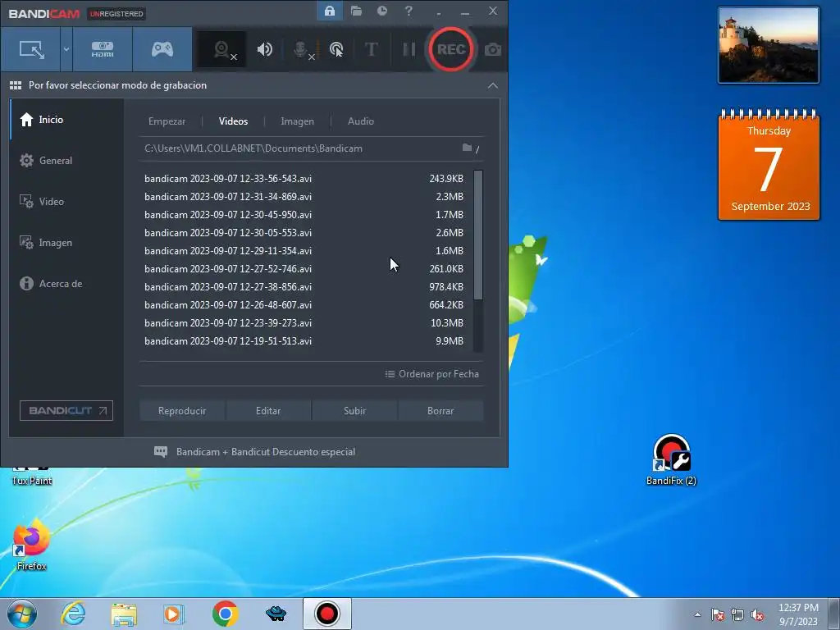
Task: Toggle the microphone recording icon
Action: click(x=302, y=50)
